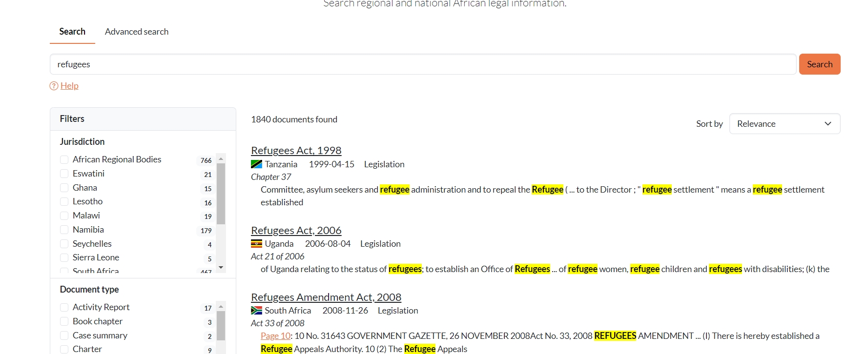The image size is (868, 354).
Task: Enable the Namibia jurisdiction checkbox
Action: (64, 230)
